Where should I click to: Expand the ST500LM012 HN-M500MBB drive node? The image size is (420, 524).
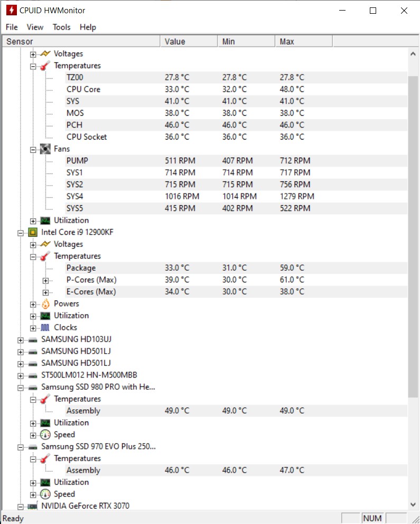[x=21, y=376]
